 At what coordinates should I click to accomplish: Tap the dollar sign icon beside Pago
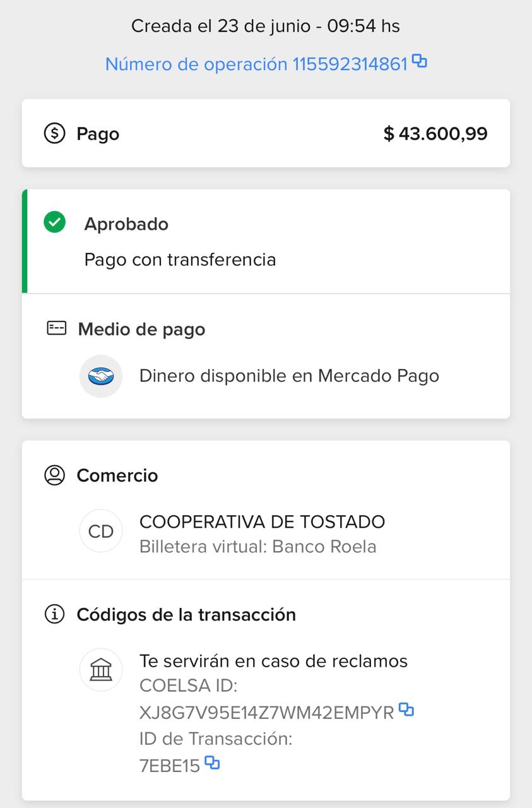(55, 134)
